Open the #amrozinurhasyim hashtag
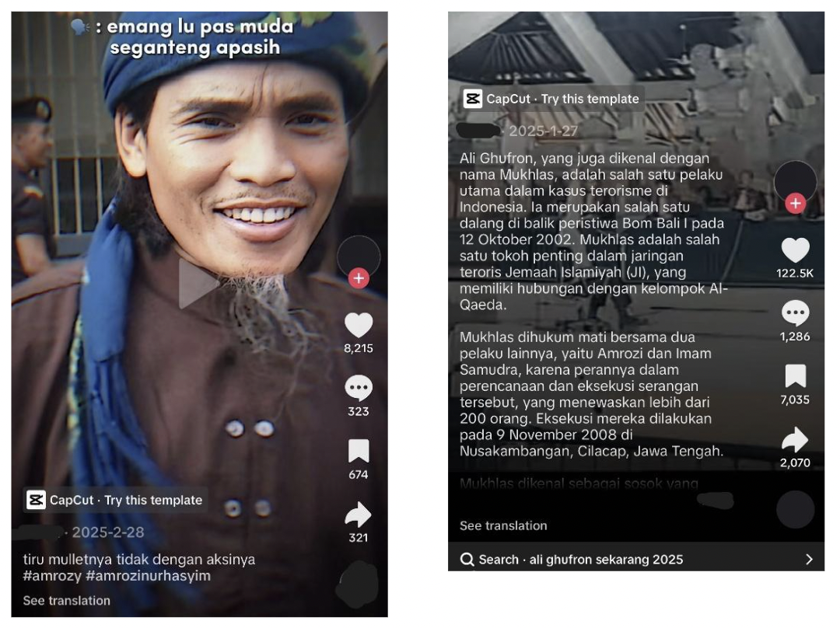The width and height of the screenshot is (840, 628). [148, 576]
